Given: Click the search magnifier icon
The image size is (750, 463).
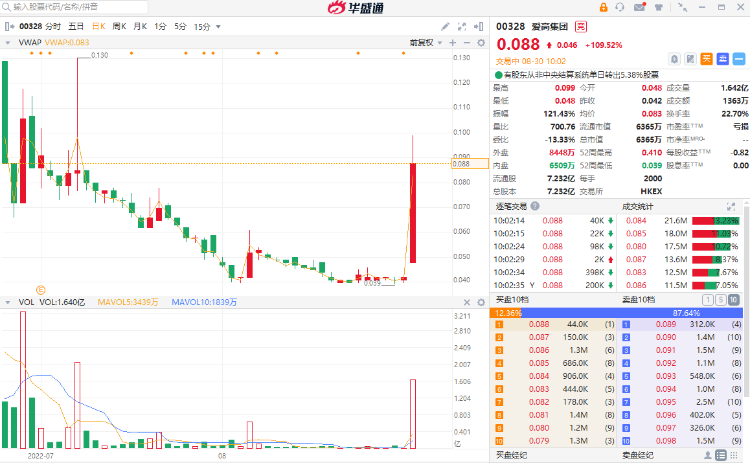Looking at the screenshot, I should (6, 7).
